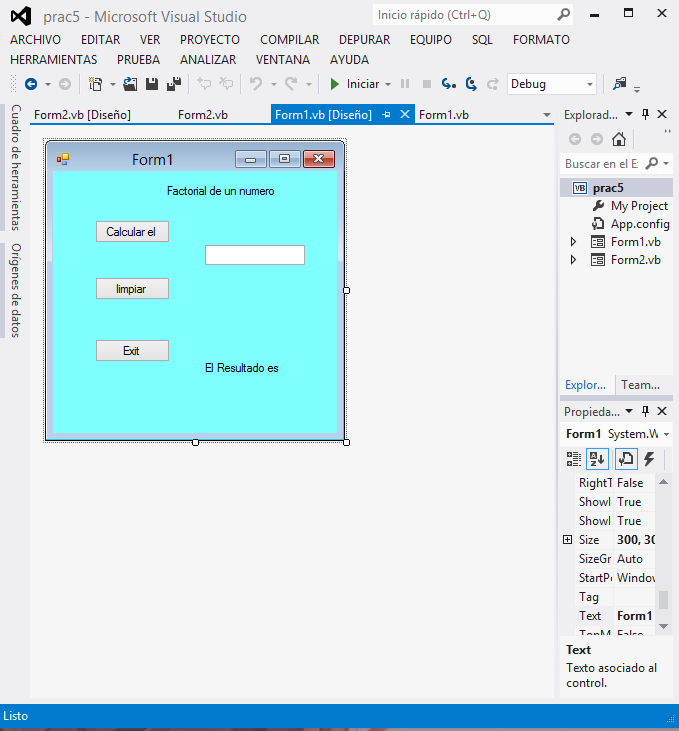Viewport: 679px width, 731px height.
Task: Click the search magnifier in Solution Explorer
Action: [x=651, y=164]
